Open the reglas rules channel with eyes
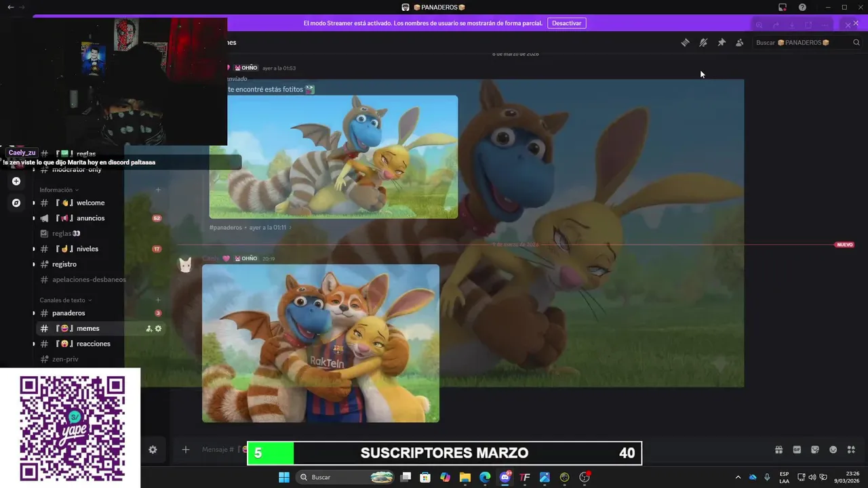Screen dimensions: 868x488 tap(100, 233)
